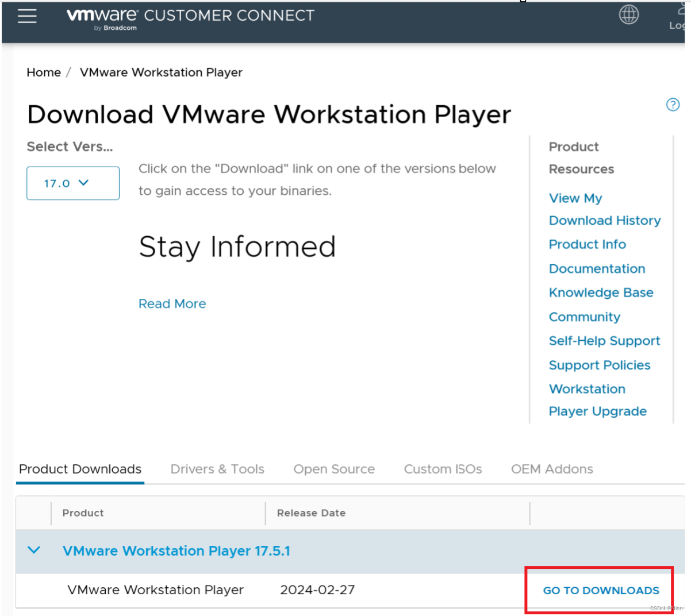Click the breadcrumb Home link

coord(43,72)
